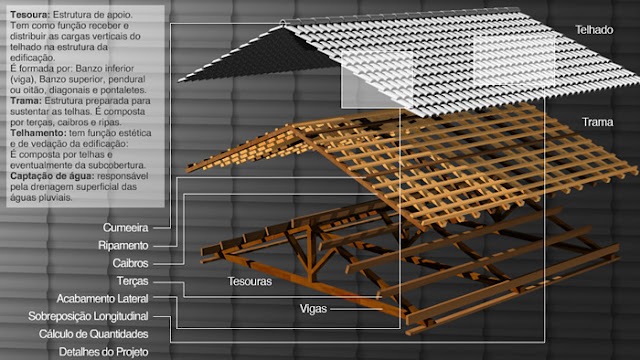Viewport: 640px width, 360px height.
Task: Click the Tesouras label on the truss
Action: [250, 281]
